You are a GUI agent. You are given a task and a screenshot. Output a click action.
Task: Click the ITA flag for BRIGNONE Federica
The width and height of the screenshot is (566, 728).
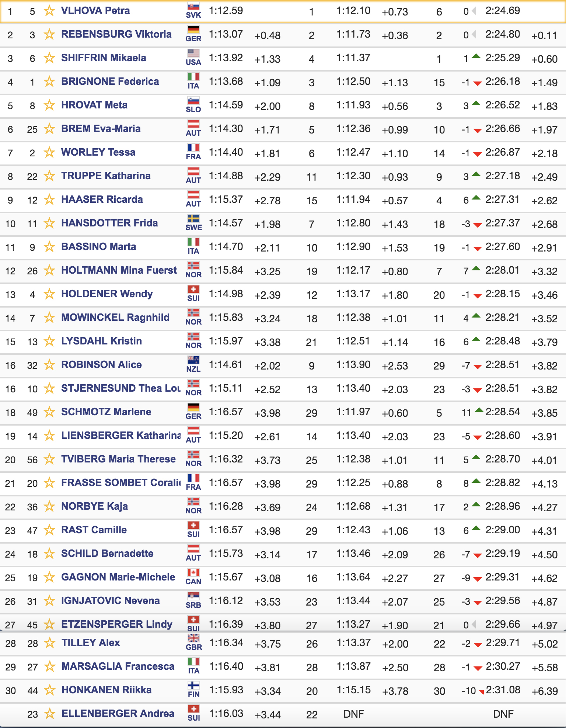(193, 77)
